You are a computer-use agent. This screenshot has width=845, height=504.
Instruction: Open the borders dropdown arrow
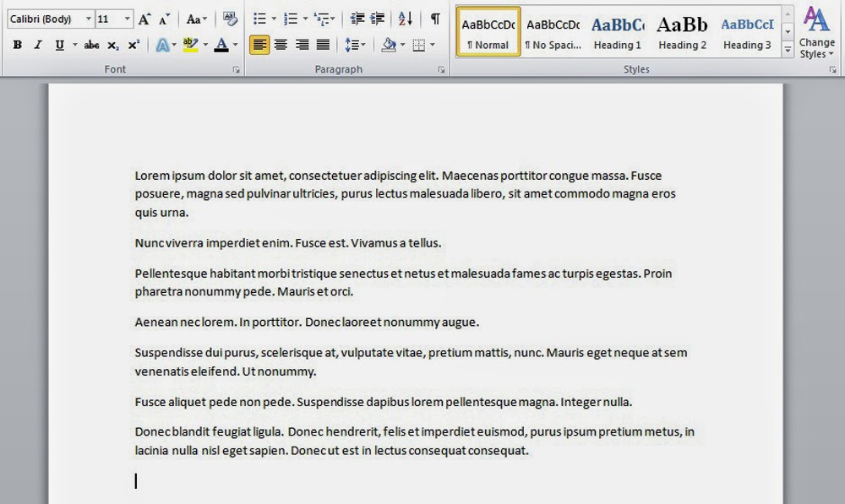pos(432,45)
